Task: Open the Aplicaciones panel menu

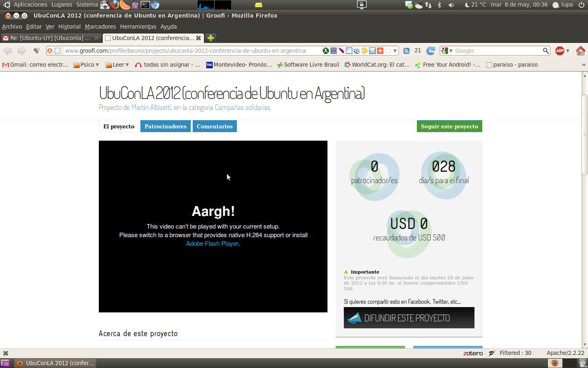Action: (30, 5)
